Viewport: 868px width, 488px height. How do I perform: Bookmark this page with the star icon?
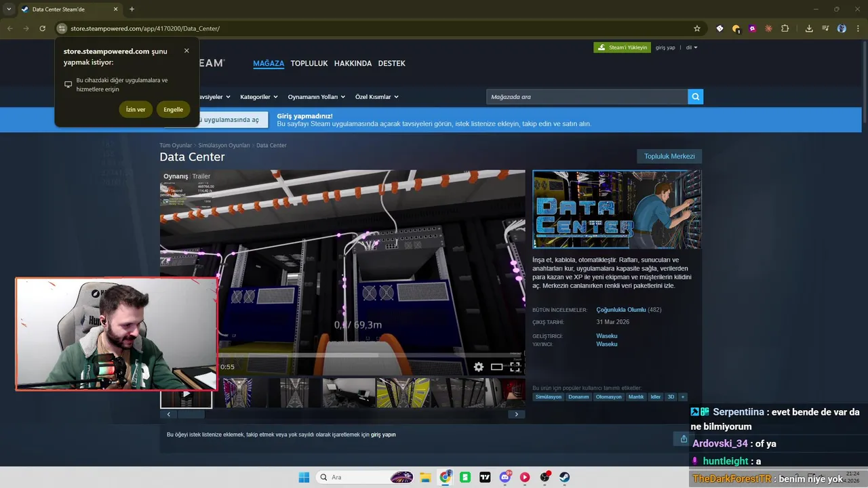tap(696, 28)
